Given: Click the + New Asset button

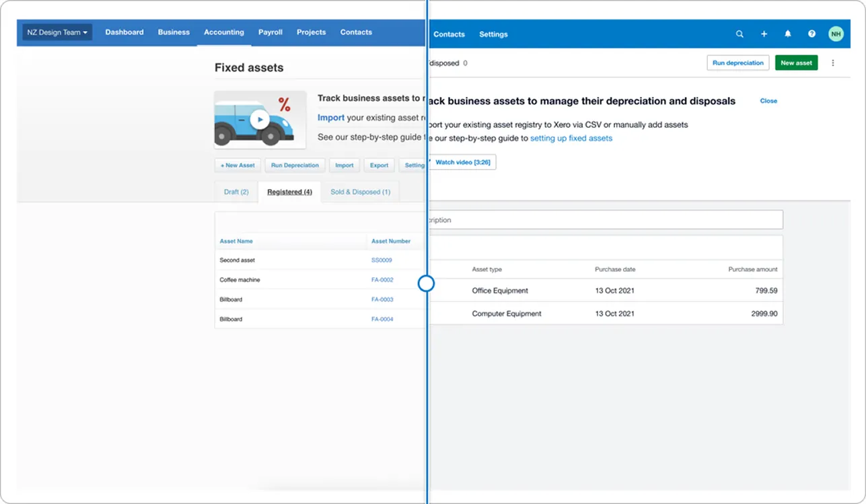Looking at the screenshot, I should pyautogui.click(x=238, y=165).
